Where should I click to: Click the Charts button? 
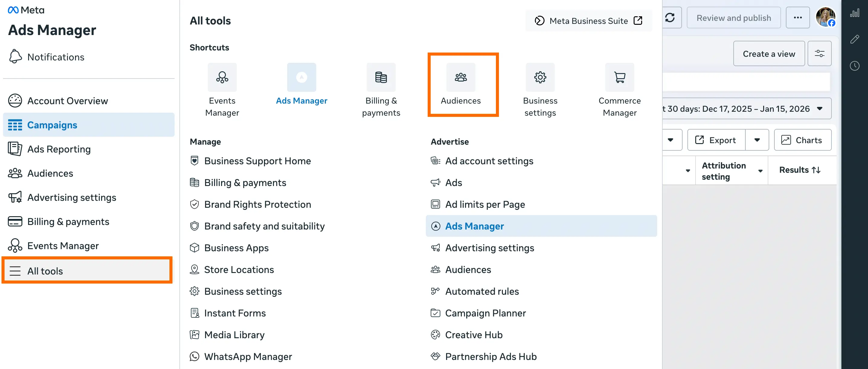(802, 140)
